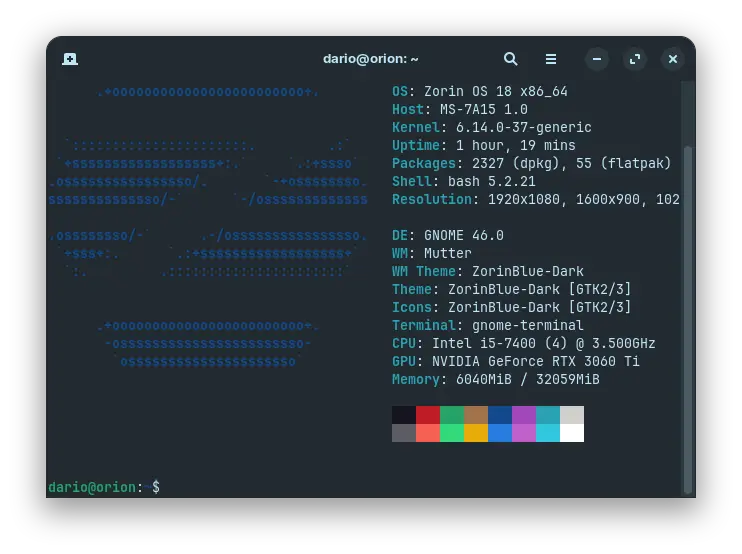Image resolution: width=742 pixels, height=554 pixels.
Task: Click the GPU line showing NVIDIA GeForce
Action: coord(522,361)
